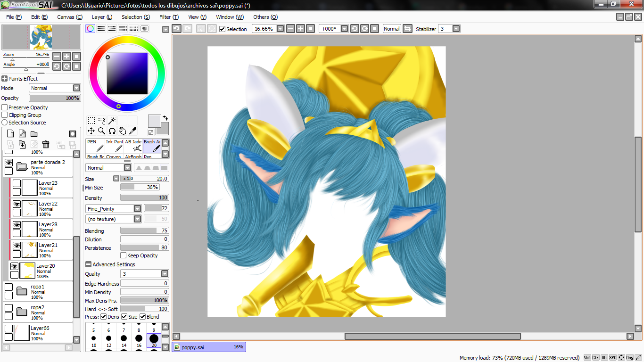This screenshot has width=644, height=362.
Task: Select the Hand pan tool
Action: [x=123, y=131]
